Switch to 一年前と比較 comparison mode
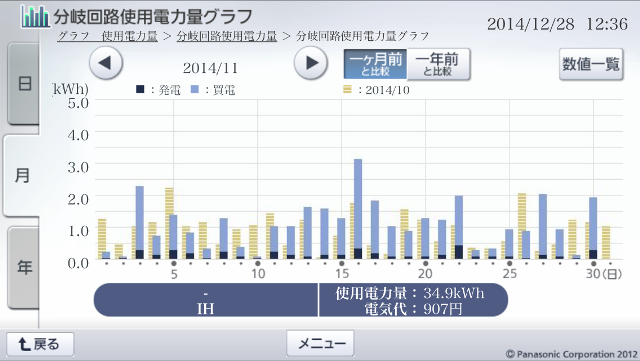The height and width of the screenshot is (361, 640). 439,64
